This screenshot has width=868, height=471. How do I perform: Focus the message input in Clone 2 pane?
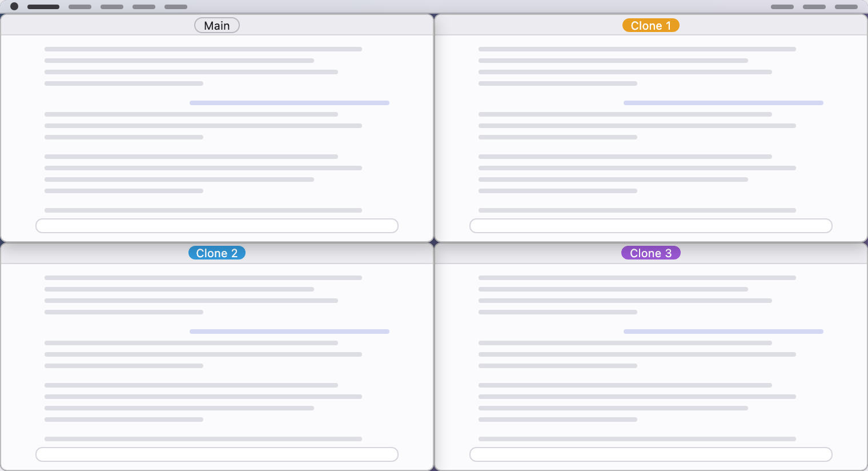217,454
